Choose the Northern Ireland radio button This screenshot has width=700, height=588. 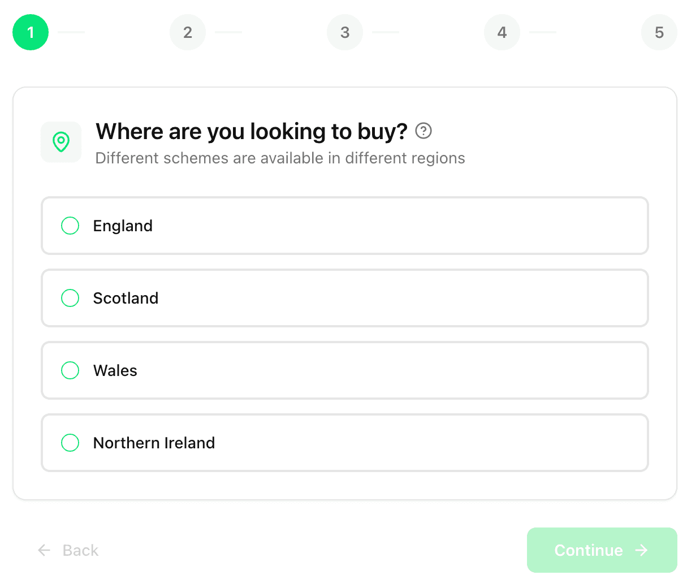pyautogui.click(x=70, y=443)
